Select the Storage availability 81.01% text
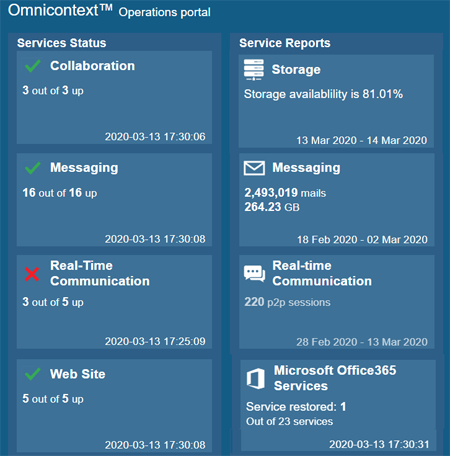 [323, 94]
